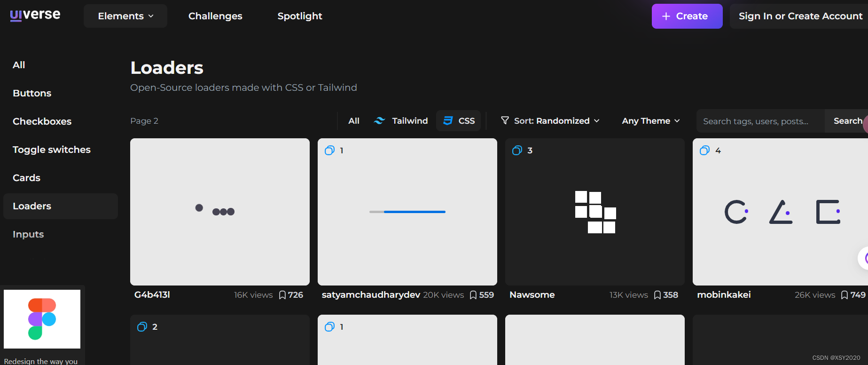Open the satyamchaudharydev progress bar loader
The height and width of the screenshot is (365, 868).
pos(407,212)
